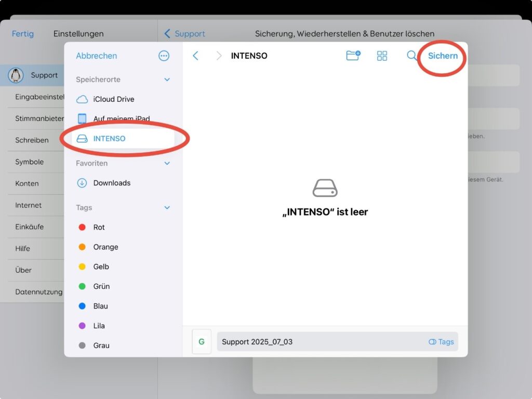Pick the green Grün tag
This screenshot has height=399, width=532.
(x=101, y=286)
